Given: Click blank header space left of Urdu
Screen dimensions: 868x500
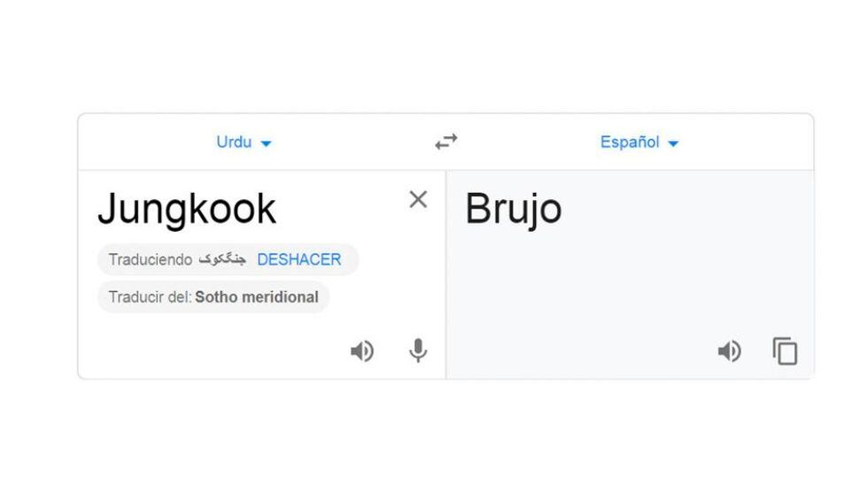Looking at the screenshot, I should [142, 142].
